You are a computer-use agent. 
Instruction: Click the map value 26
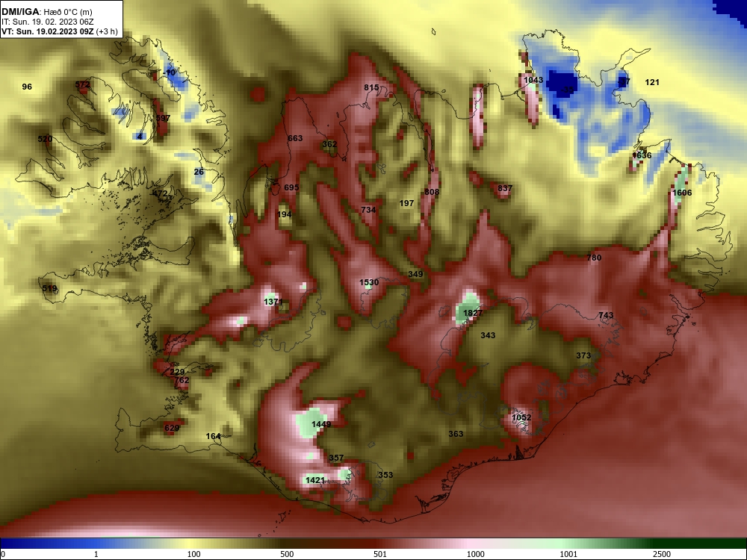tap(199, 172)
